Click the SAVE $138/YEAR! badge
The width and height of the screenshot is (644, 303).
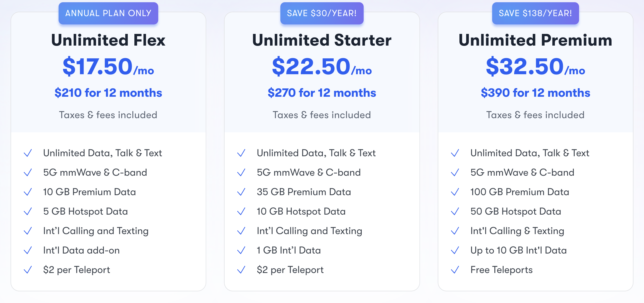[535, 13]
